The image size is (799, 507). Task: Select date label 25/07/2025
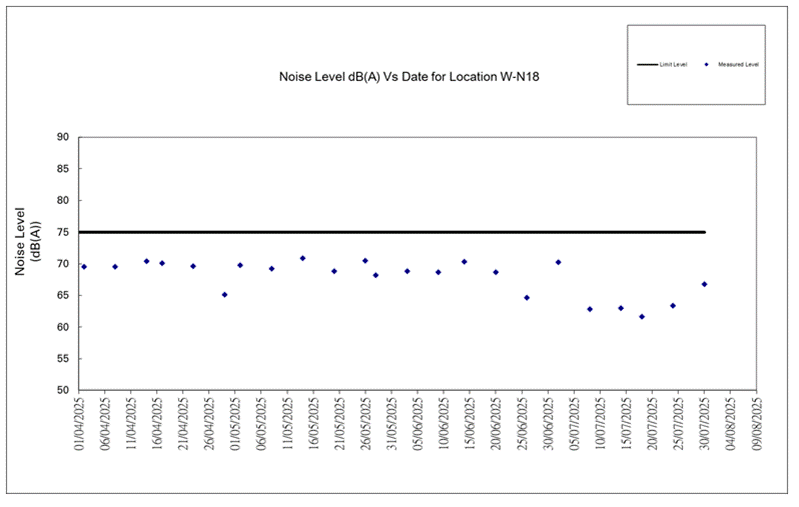(x=678, y=424)
